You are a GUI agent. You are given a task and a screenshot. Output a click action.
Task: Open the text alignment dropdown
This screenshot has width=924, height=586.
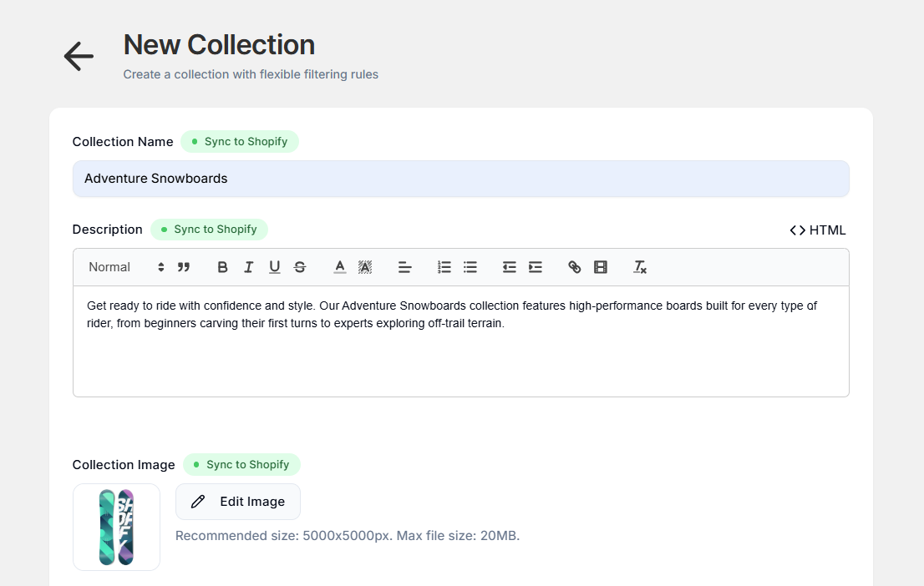[405, 266]
